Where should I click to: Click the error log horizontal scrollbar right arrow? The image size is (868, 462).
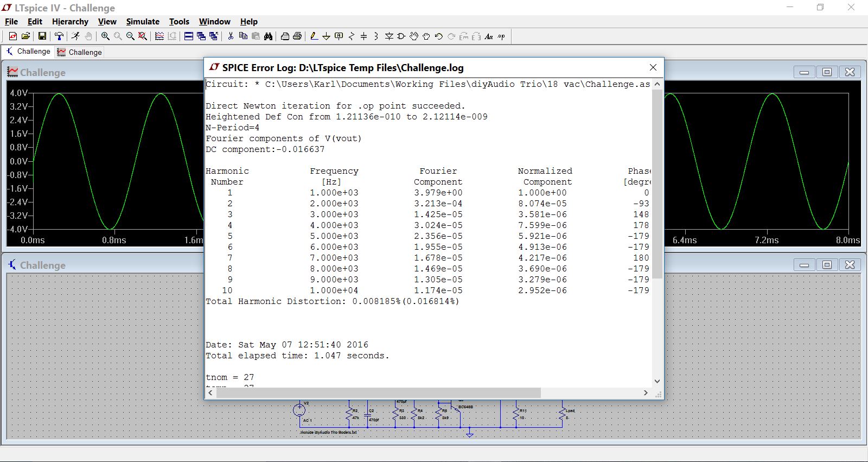(646, 393)
